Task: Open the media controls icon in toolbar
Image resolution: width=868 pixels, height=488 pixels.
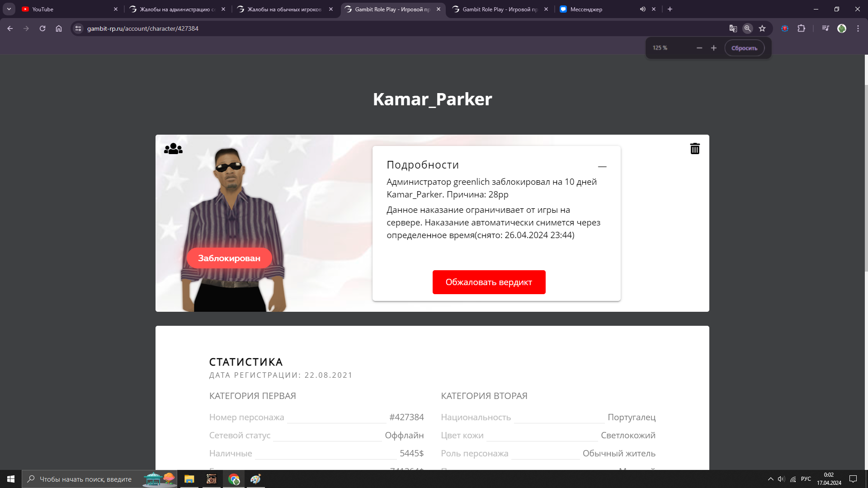Action: point(826,28)
